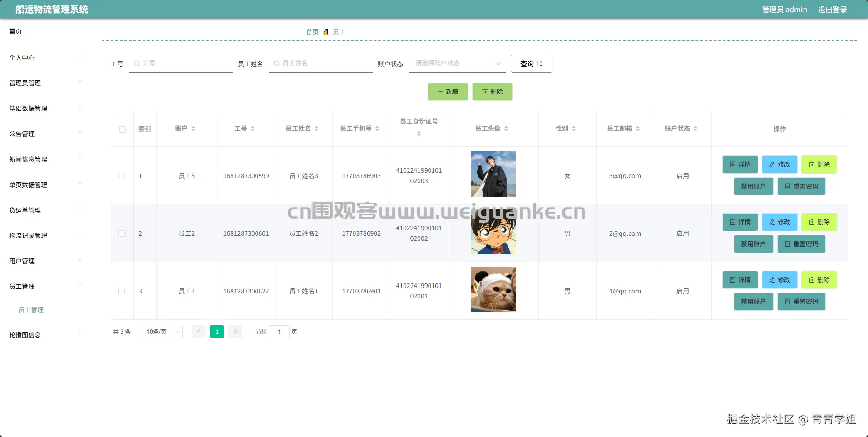Click search icon in 工号 input

[x=137, y=64]
